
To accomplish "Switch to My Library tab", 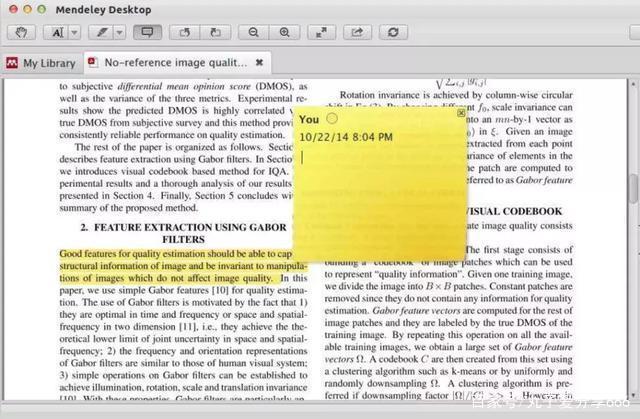I will [x=40, y=63].
